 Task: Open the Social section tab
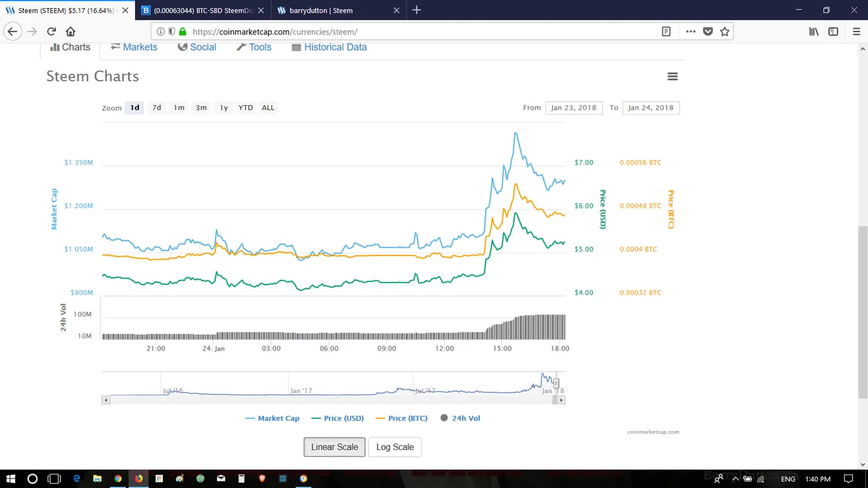(197, 47)
